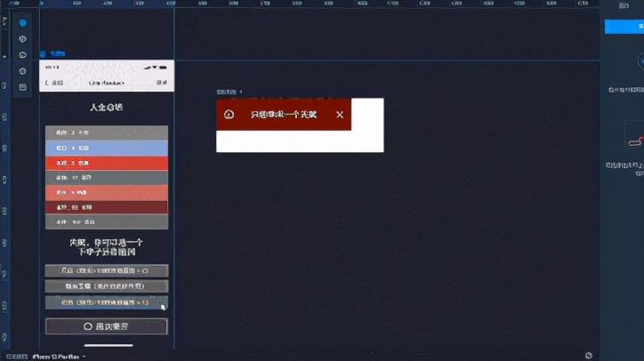Click the third icon in the floating toolbar
The width and height of the screenshot is (644, 361).
pos(22,55)
